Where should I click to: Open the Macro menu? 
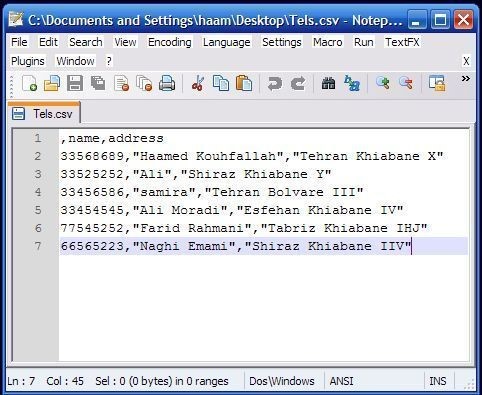pyautogui.click(x=328, y=42)
